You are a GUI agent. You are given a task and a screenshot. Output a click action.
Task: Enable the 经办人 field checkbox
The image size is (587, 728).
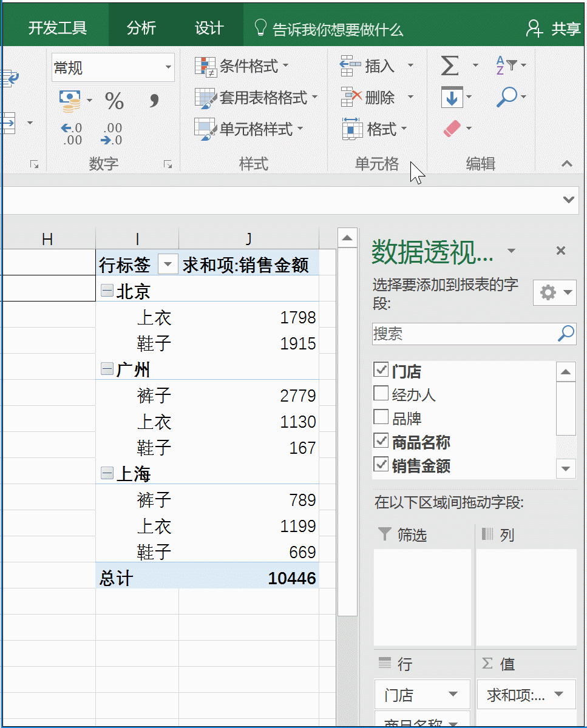coord(381,394)
